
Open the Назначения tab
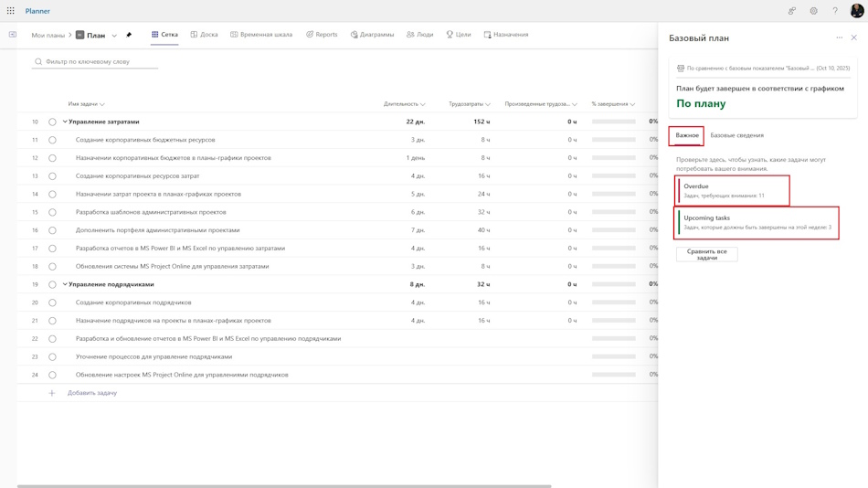pos(506,35)
